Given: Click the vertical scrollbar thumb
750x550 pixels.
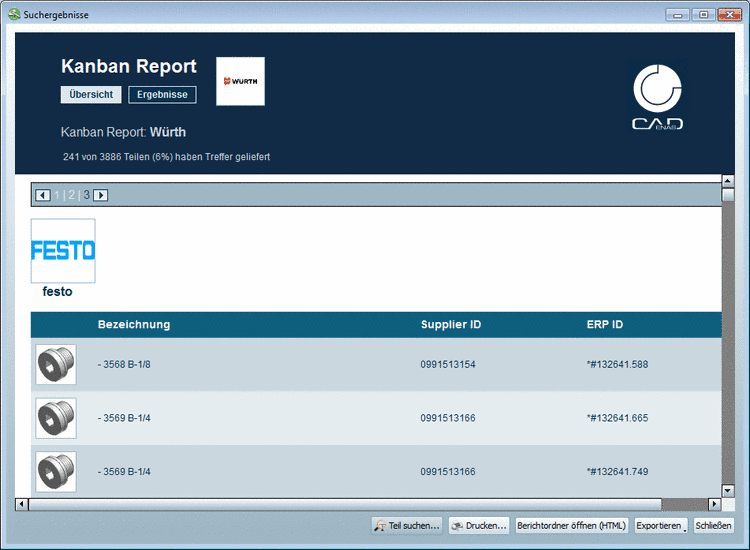Looking at the screenshot, I should point(728,195).
